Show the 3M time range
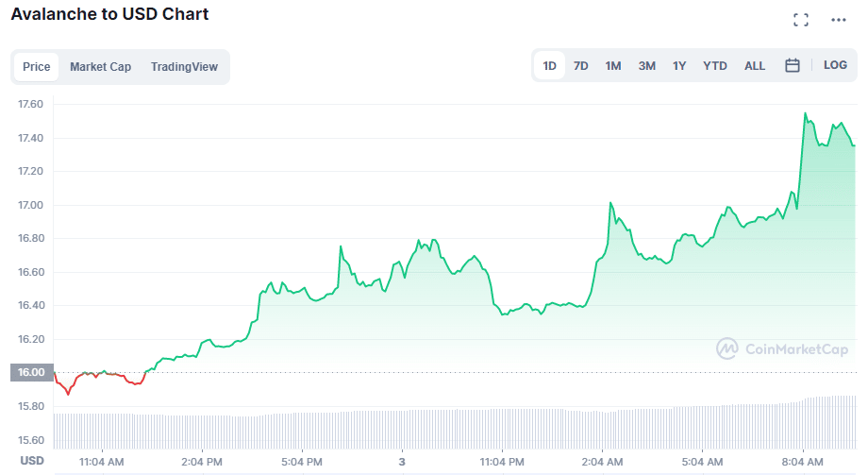Viewport: 868px width, 475px height. (646, 66)
